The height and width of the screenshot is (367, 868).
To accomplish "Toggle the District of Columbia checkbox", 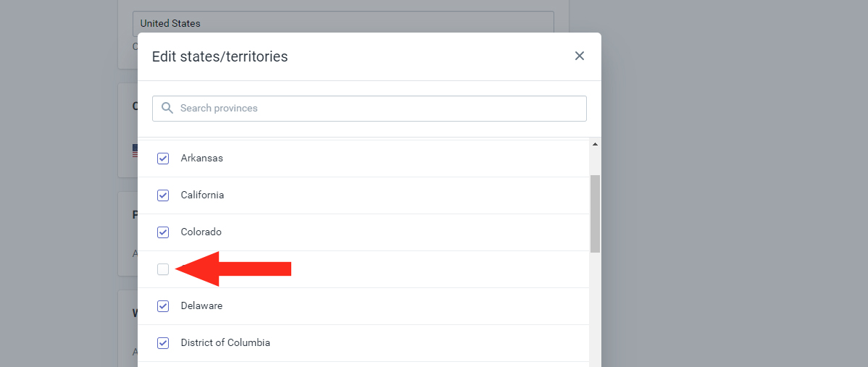I will 163,343.
